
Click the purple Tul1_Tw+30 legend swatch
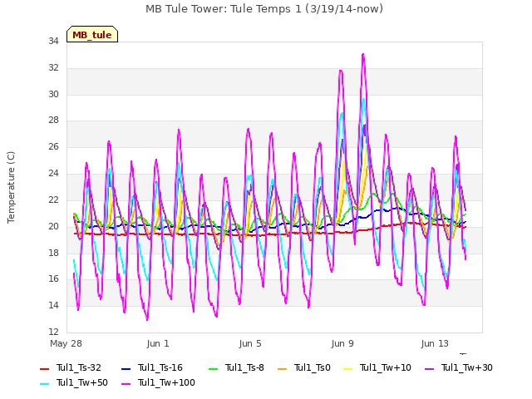click(429, 368)
